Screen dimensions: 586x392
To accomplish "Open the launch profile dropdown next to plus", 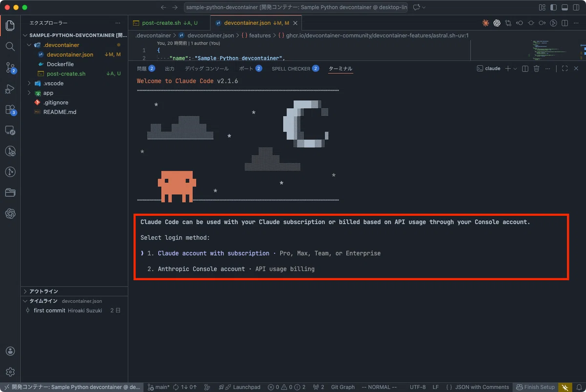I will (x=515, y=69).
